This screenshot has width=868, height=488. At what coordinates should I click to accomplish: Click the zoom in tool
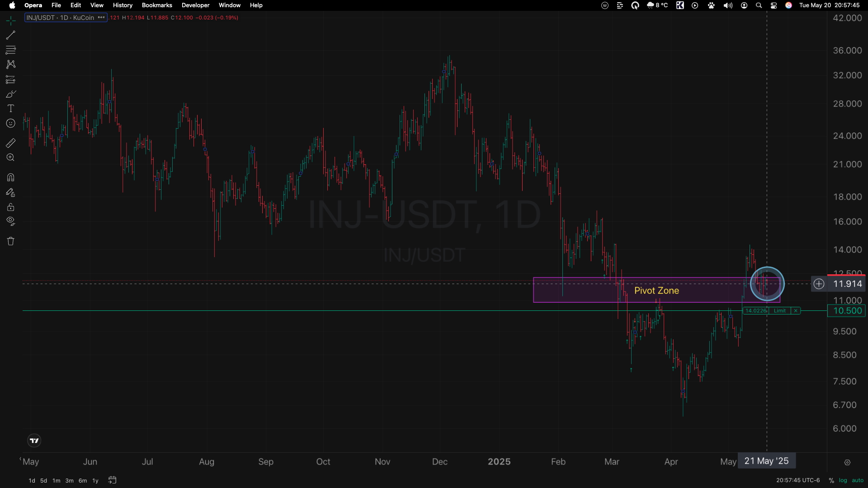10,158
